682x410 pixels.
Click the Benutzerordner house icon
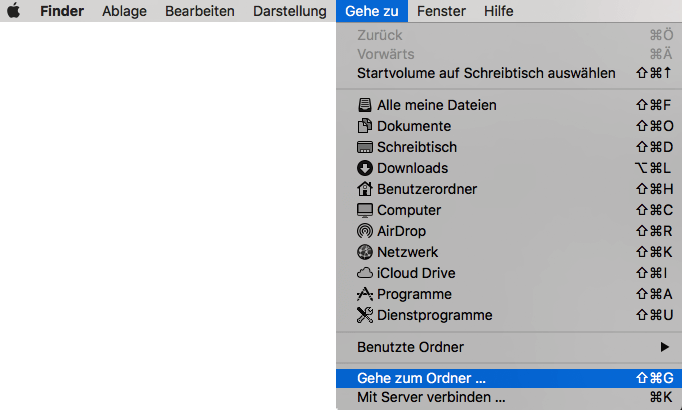[365, 189]
